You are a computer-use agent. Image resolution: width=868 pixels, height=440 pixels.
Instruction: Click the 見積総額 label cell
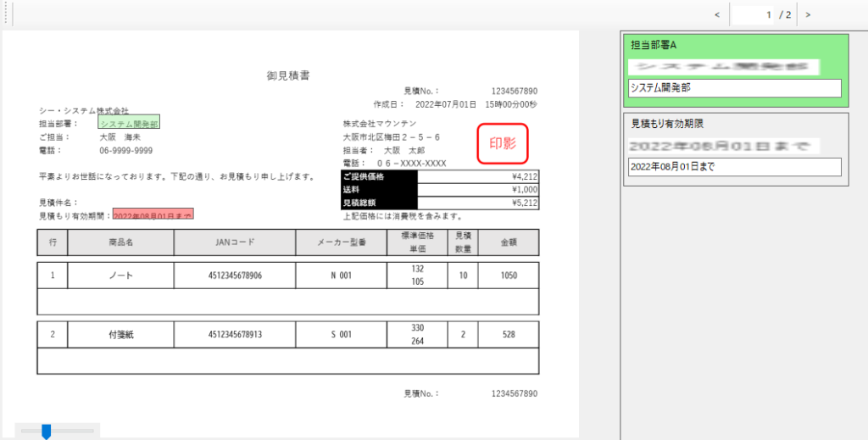(x=379, y=203)
